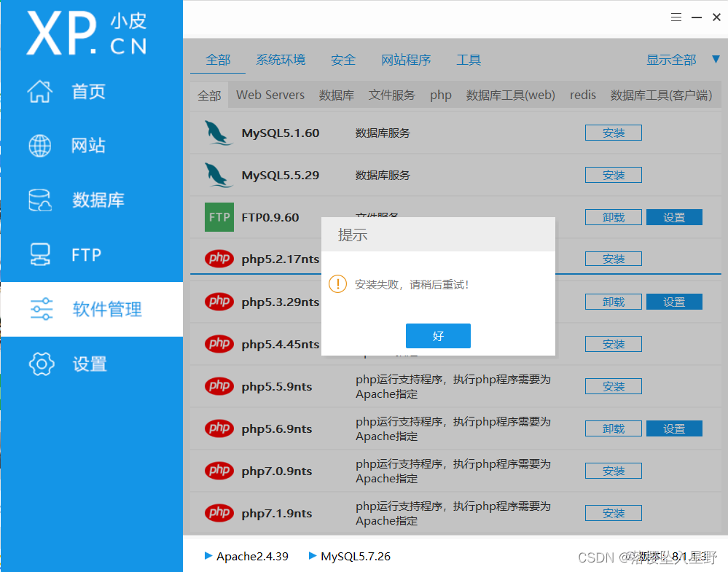Click the MySQL5.7.26 running arrow icon
This screenshot has width=728, height=572.
pyautogui.click(x=313, y=555)
